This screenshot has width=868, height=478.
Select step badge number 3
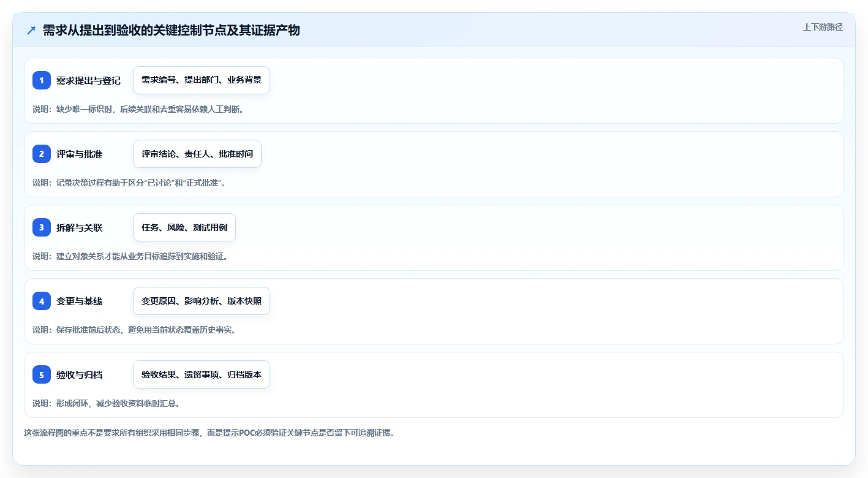tap(42, 227)
